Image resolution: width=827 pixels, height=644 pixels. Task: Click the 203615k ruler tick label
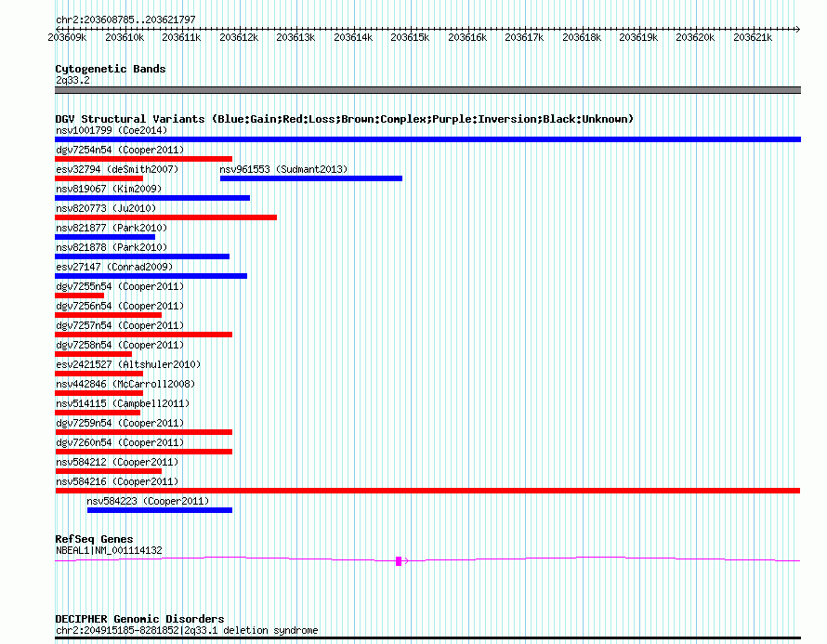410,37
